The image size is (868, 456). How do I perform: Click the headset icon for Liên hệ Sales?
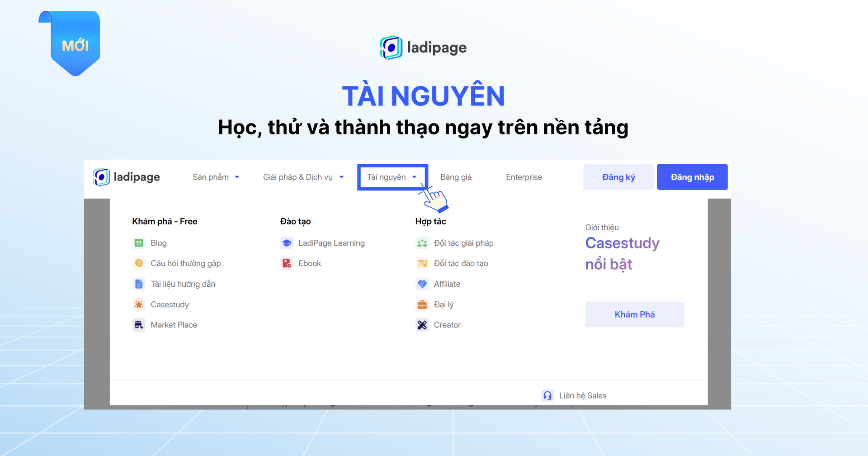(x=547, y=395)
